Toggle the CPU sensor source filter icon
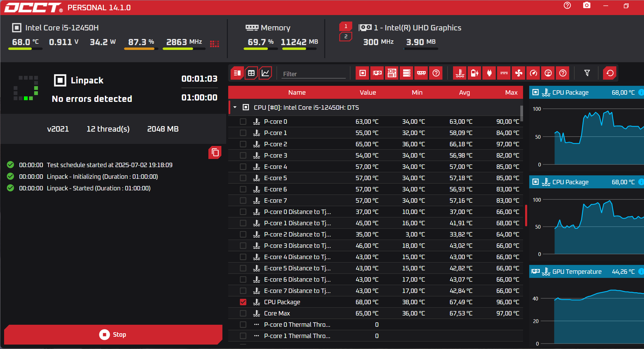Image resolution: width=644 pixels, height=349 pixels. pos(363,73)
